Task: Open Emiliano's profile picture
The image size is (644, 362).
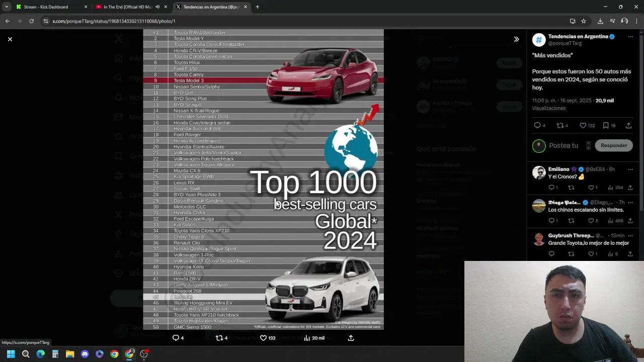Action: [x=539, y=172]
